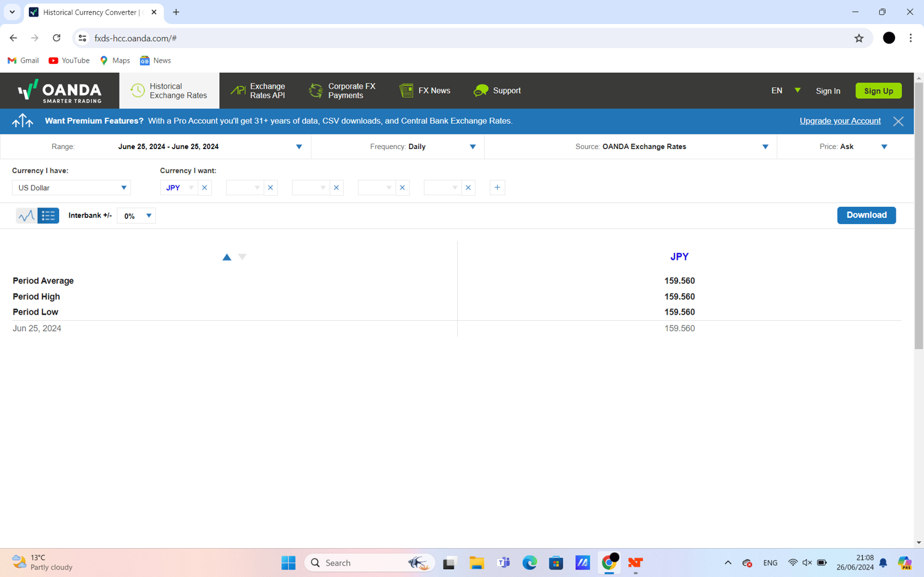Open Microsoft Store from taskbar

(x=556, y=563)
